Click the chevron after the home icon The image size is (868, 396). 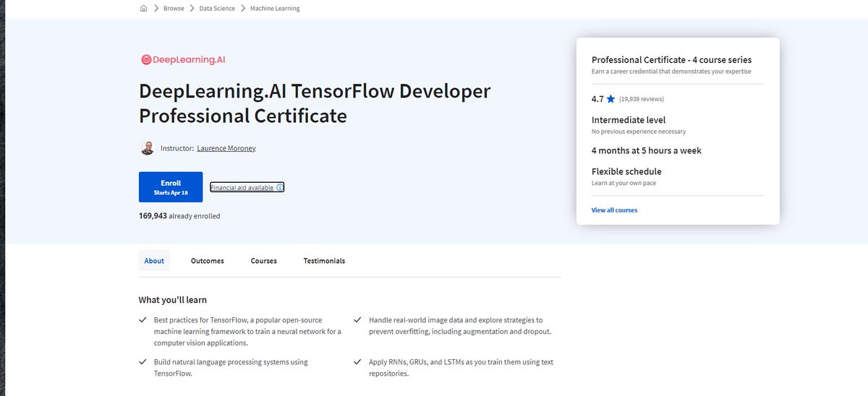point(156,9)
